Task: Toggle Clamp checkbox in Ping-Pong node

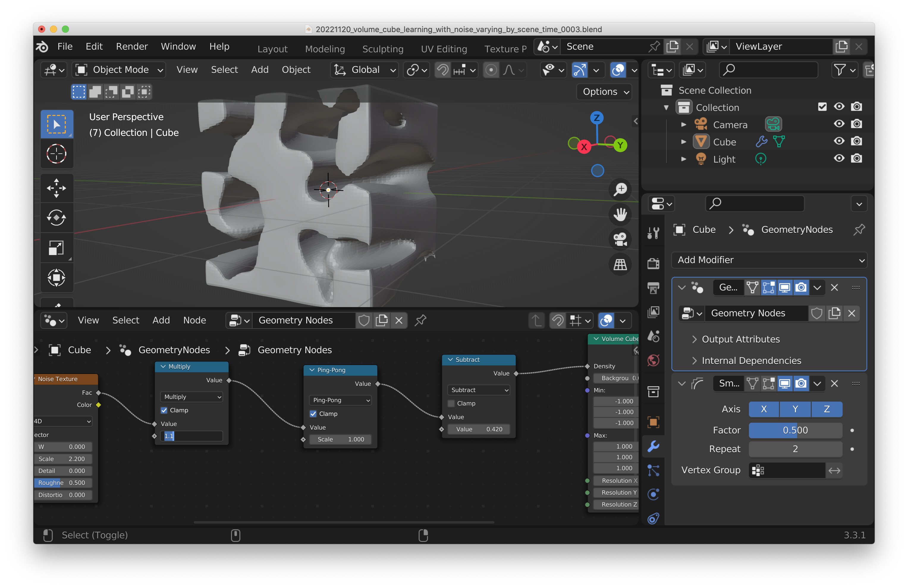Action: (x=313, y=414)
